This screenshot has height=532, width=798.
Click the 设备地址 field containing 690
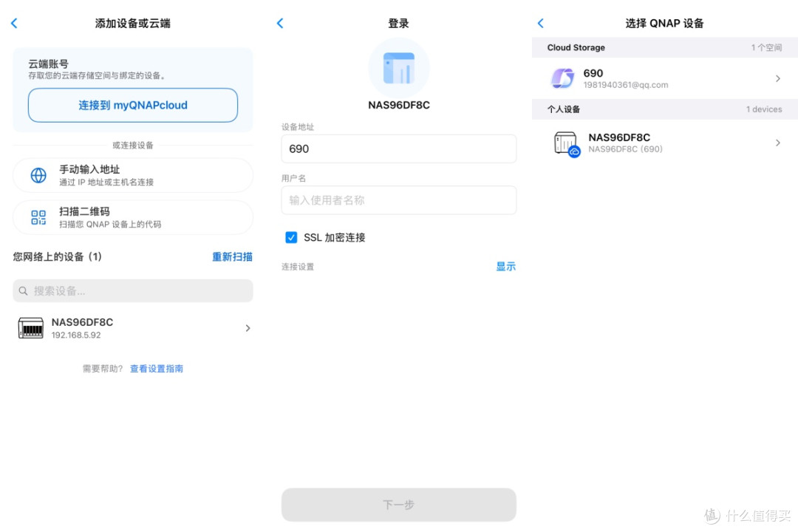pos(399,149)
